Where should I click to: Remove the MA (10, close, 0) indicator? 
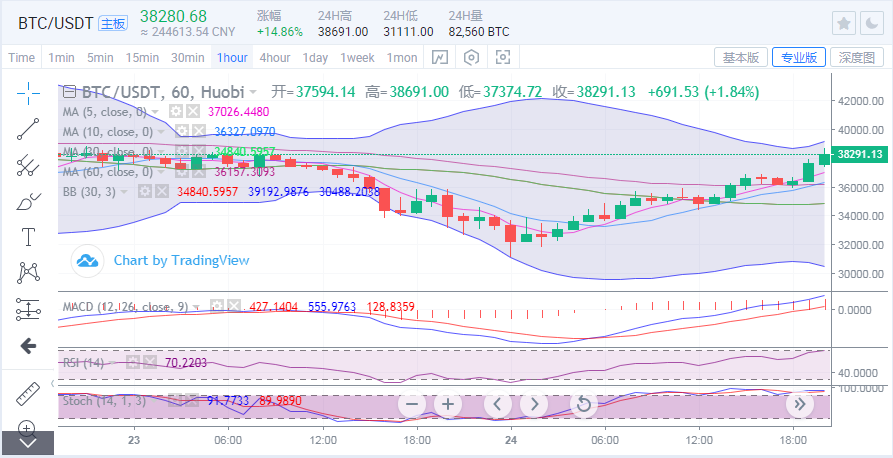(x=198, y=132)
